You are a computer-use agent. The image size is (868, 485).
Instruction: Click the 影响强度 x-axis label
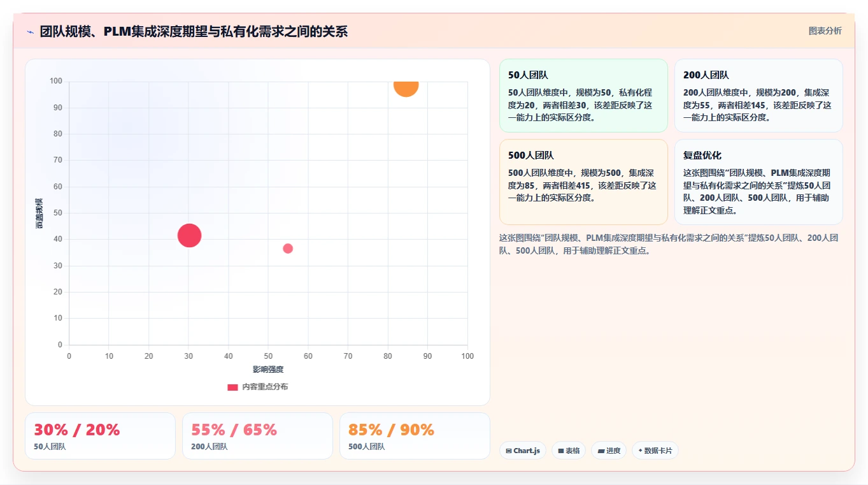pos(268,370)
